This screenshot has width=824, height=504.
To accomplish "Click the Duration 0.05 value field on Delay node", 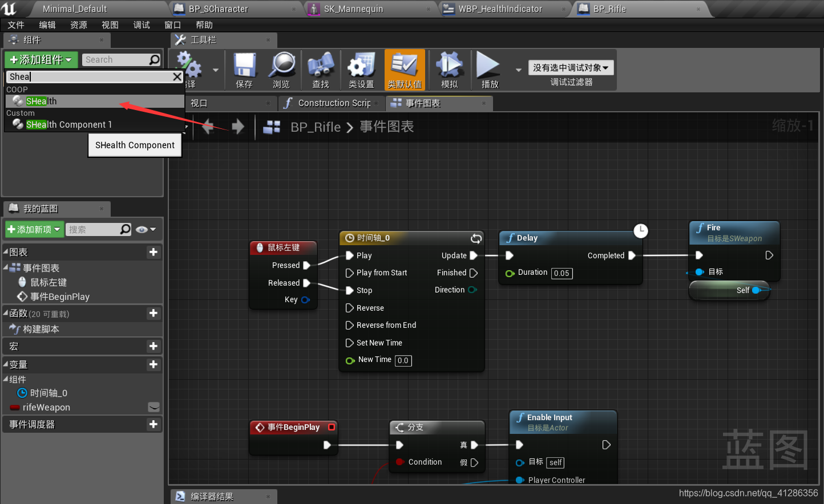I will [562, 273].
